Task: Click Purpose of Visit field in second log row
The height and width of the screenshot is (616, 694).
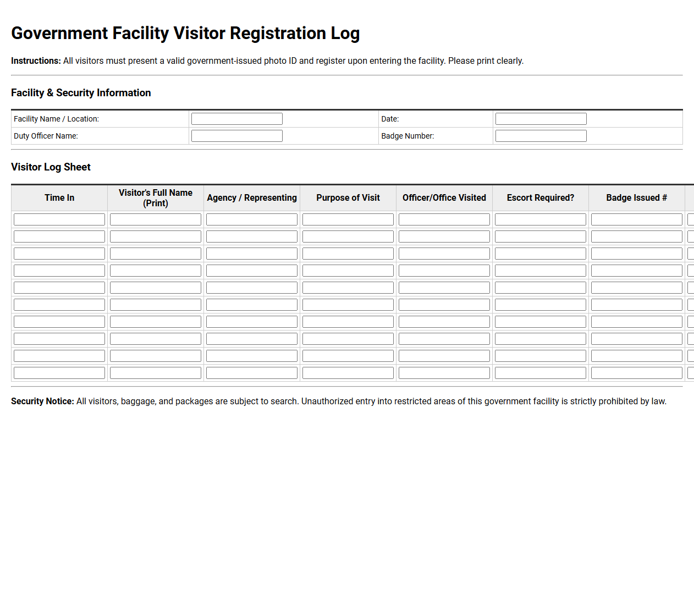Action: (348, 237)
